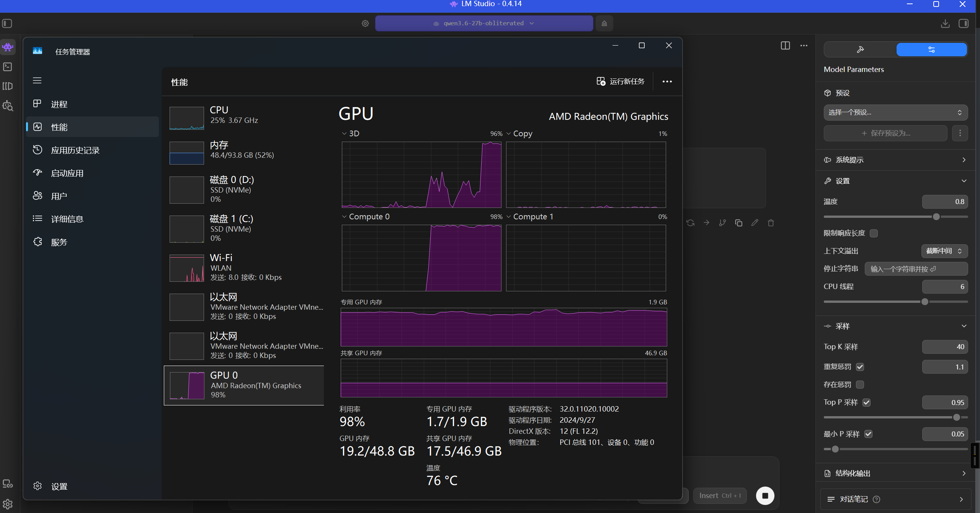980x513 pixels.
Task: Go to Processes (进程) in Task Manager
Action: pos(92,104)
